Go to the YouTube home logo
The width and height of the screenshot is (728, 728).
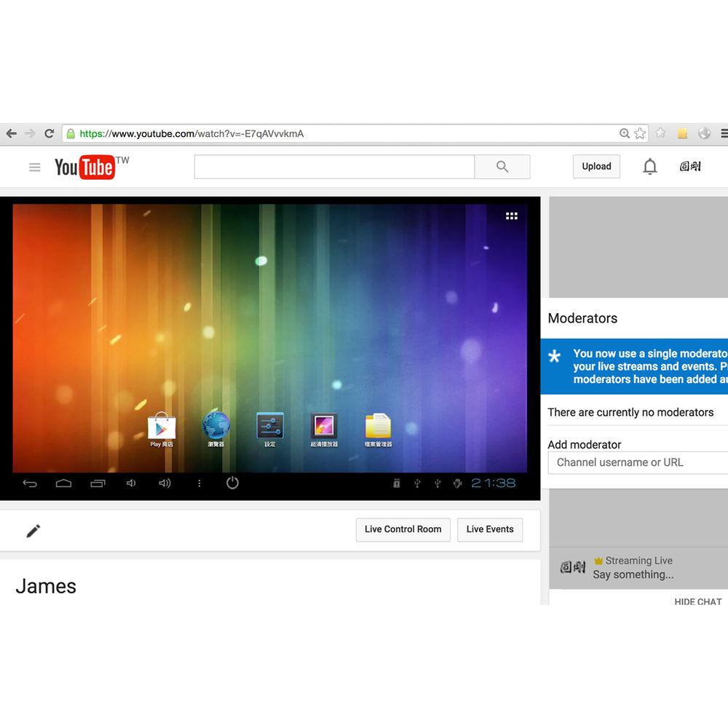coord(85,167)
